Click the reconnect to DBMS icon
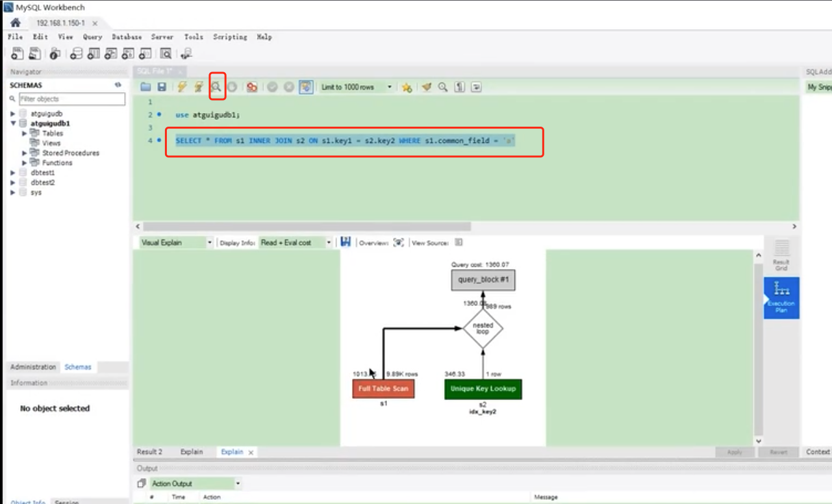This screenshot has width=832, height=504. click(187, 54)
